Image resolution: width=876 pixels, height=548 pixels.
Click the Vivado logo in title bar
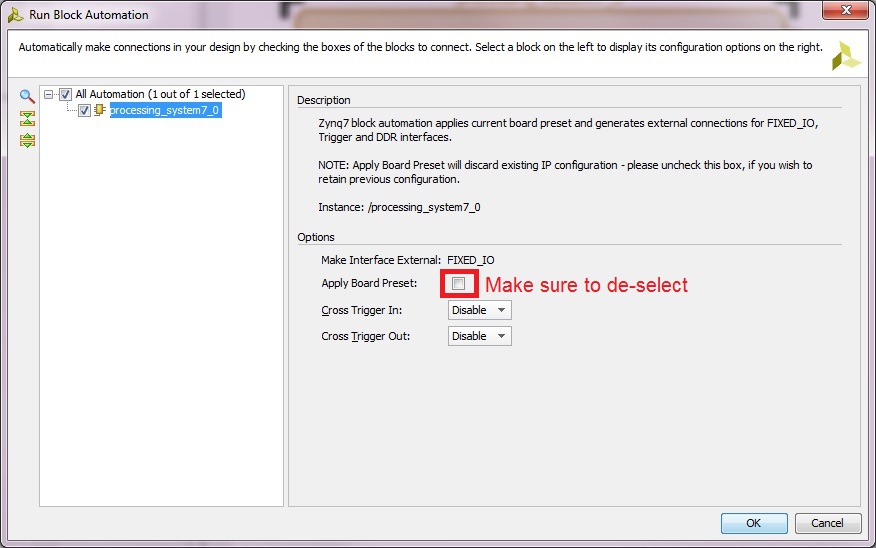[x=15, y=15]
